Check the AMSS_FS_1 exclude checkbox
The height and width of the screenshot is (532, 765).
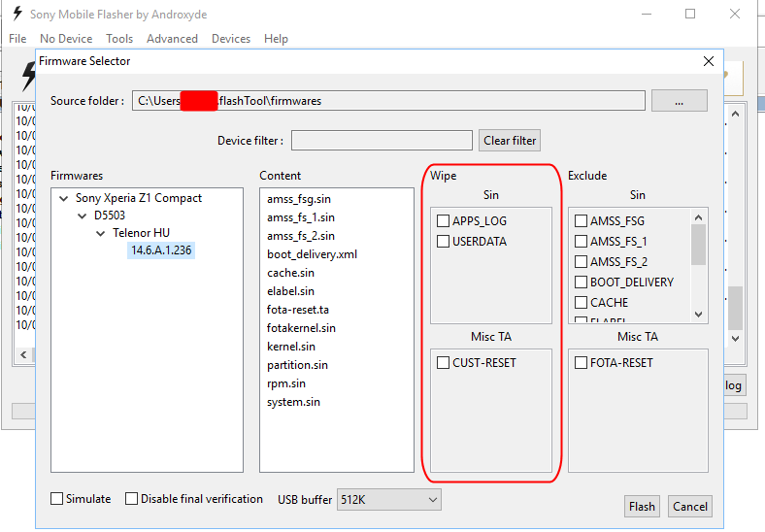point(581,242)
